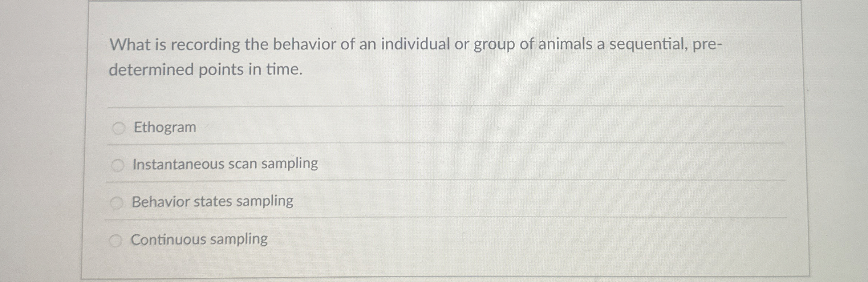Click the Behavior states sampling answer option
The height and width of the screenshot is (282, 868).
[212, 203]
